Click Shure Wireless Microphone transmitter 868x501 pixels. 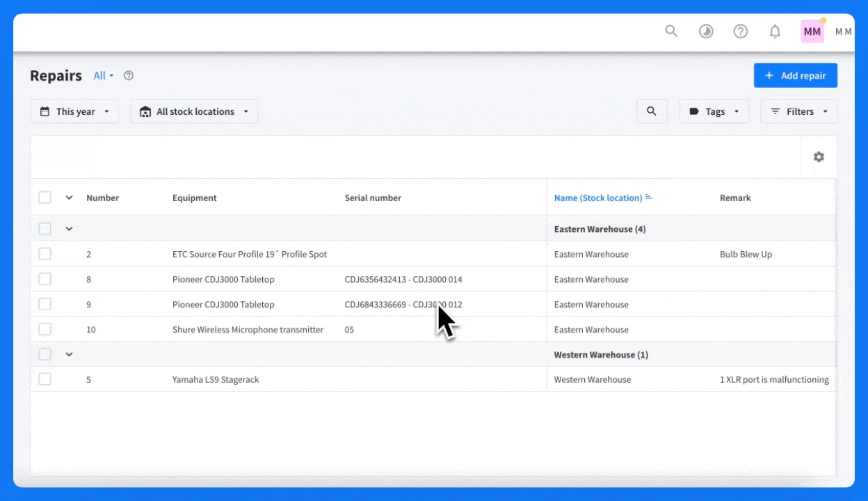coord(248,330)
